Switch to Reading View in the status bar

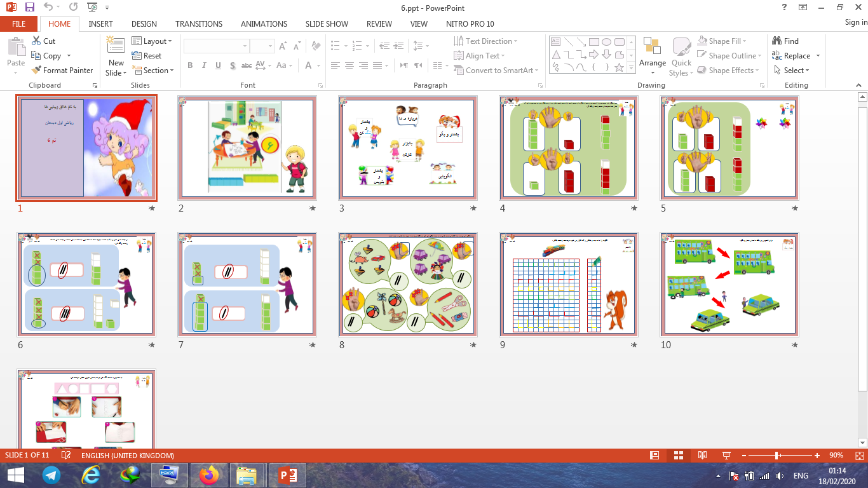pyautogui.click(x=702, y=456)
